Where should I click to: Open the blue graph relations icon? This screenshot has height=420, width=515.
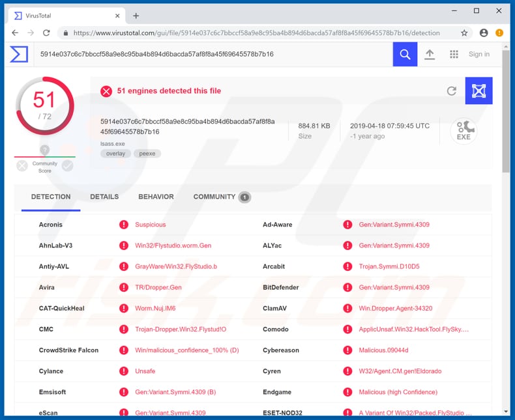[x=478, y=91]
